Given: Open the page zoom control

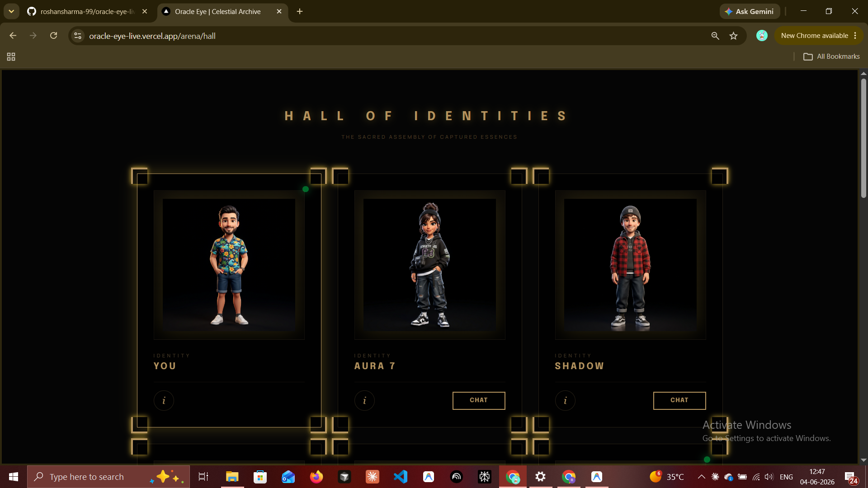Looking at the screenshot, I should pyautogui.click(x=715, y=36).
